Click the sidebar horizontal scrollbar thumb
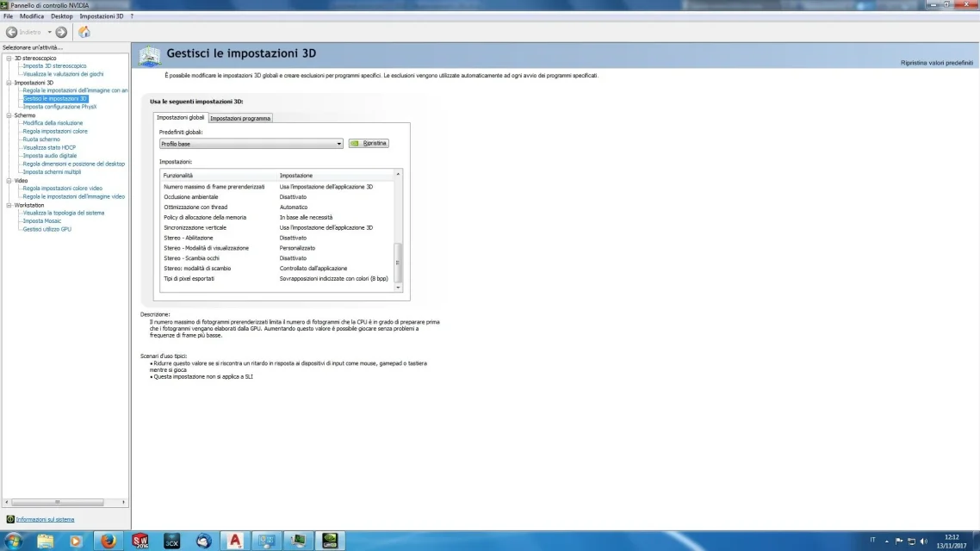Screen dimensions: 980x551 click(58, 502)
